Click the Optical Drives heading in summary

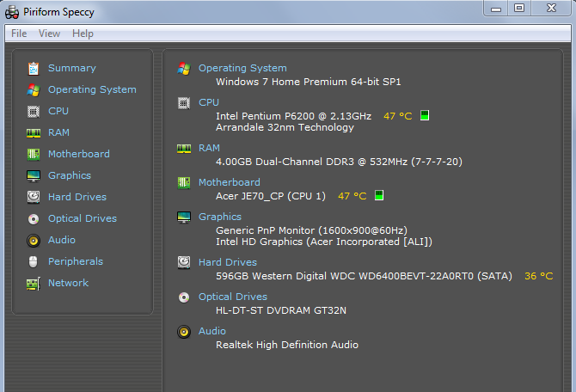(x=233, y=297)
